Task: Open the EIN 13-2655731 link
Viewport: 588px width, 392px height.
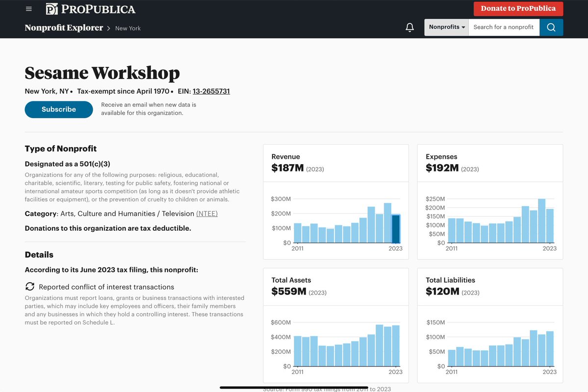Action: (x=211, y=91)
